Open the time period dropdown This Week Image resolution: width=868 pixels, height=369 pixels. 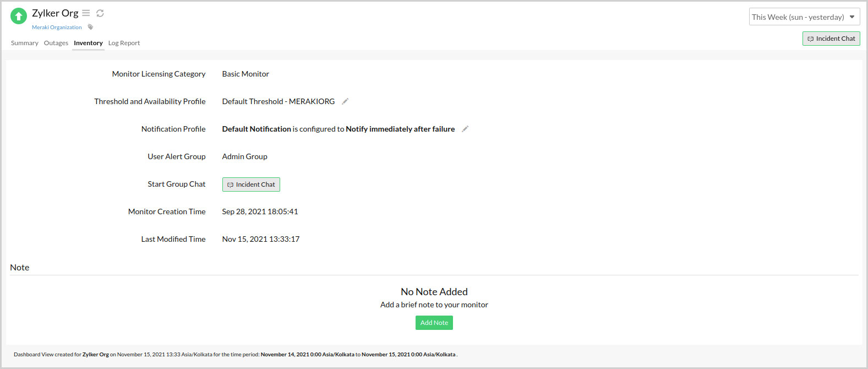[804, 17]
